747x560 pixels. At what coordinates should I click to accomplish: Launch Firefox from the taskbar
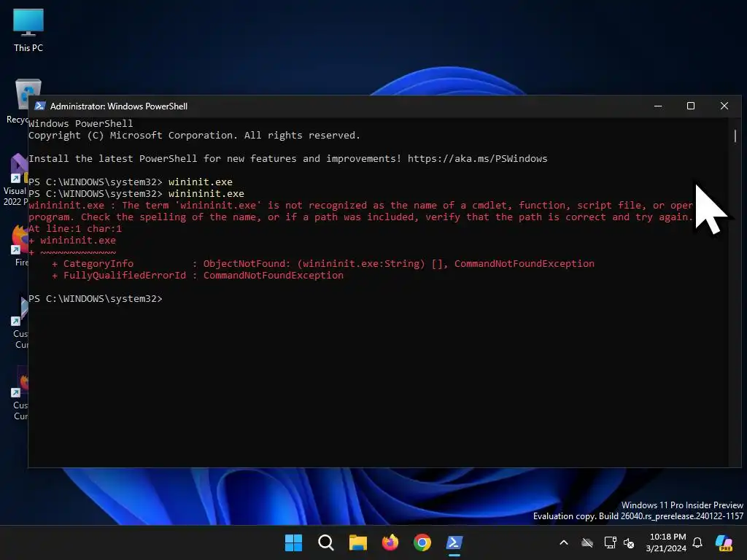click(390, 542)
